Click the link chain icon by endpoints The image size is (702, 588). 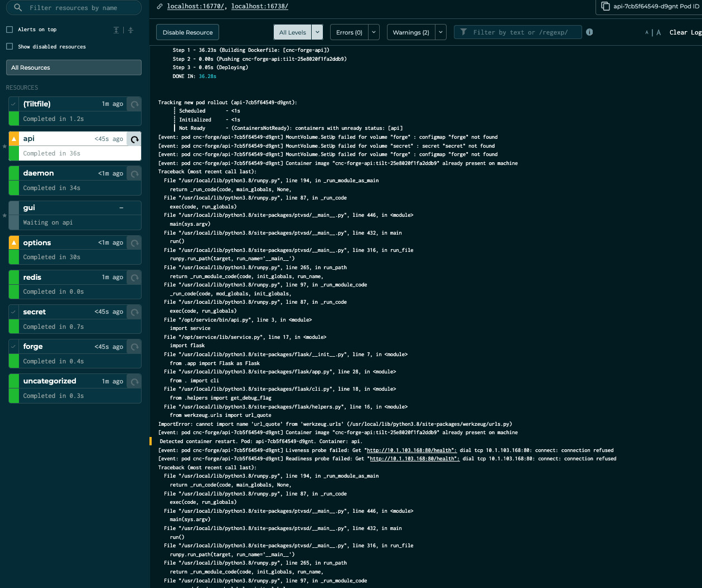pyautogui.click(x=160, y=7)
